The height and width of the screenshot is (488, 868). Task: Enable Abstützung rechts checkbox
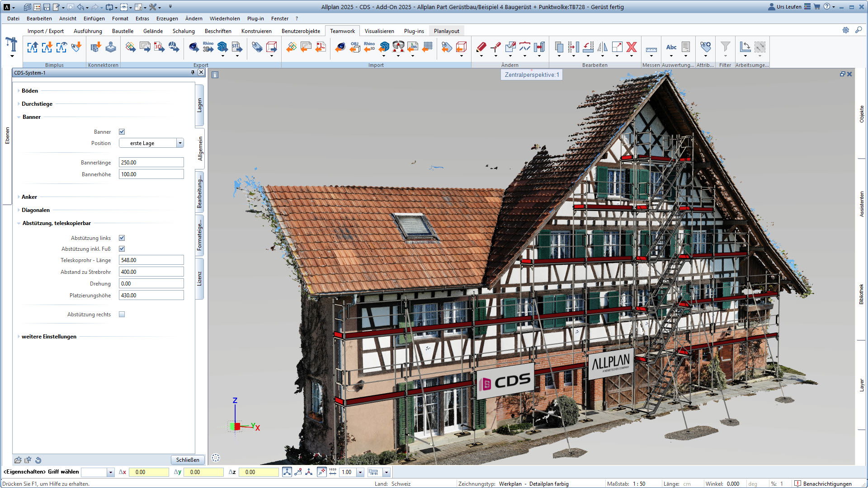point(122,314)
